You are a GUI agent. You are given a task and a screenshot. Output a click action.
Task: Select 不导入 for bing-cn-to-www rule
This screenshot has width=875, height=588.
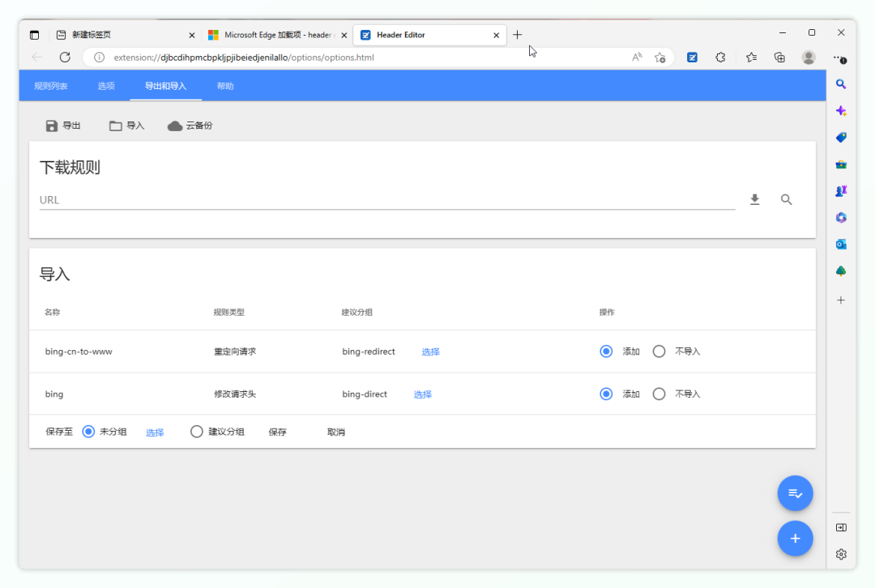(x=659, y=352)
